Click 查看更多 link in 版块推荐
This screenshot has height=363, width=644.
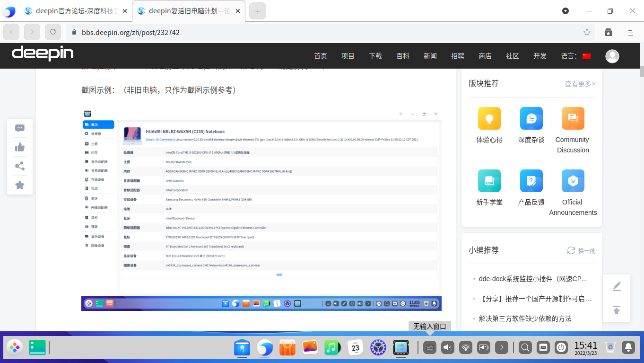[580, 84]
